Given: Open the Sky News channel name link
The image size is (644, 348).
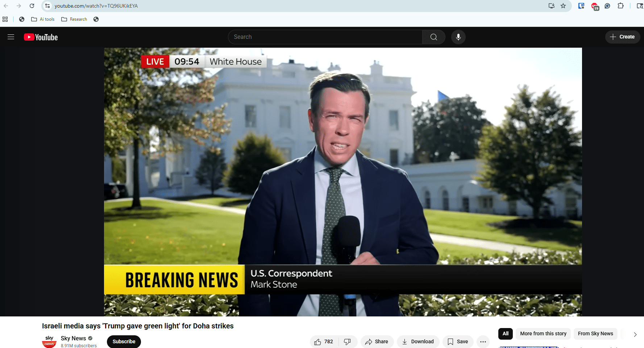Looking at the screenshot, I should pyautogui.click(x=73, y=338).
